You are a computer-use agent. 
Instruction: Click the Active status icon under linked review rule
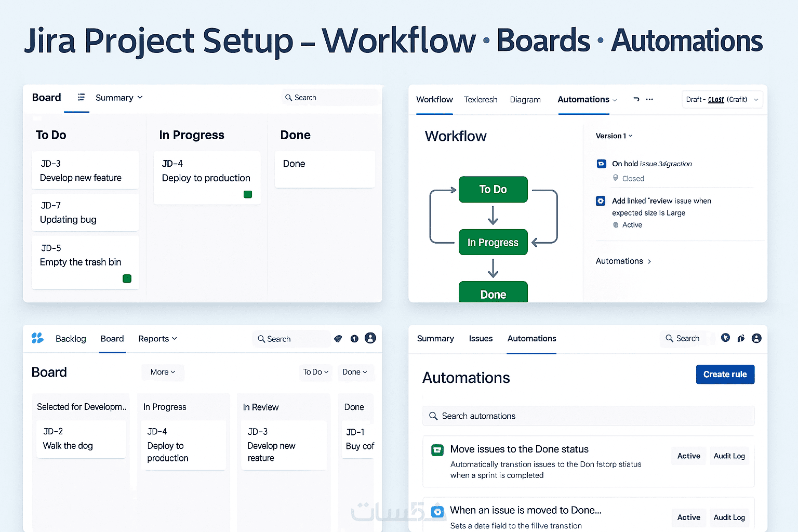616,225
